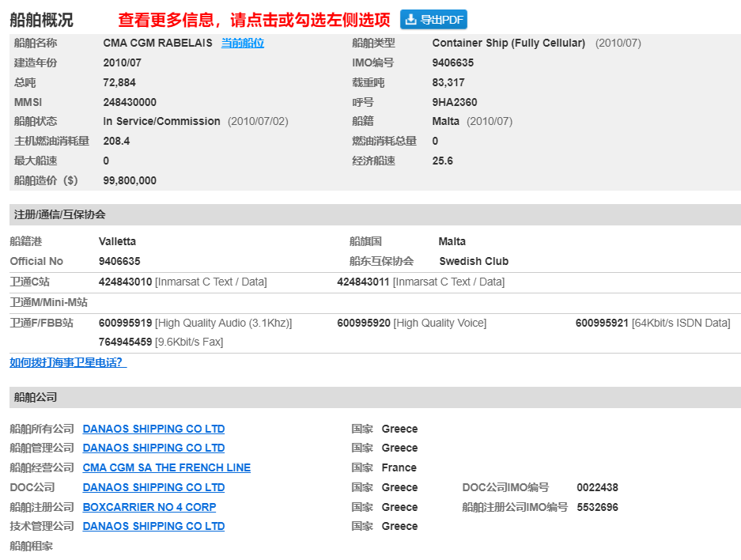Select gross tonnage value 72,884
The image size is (741, 560).
click(x=119, y=83)
